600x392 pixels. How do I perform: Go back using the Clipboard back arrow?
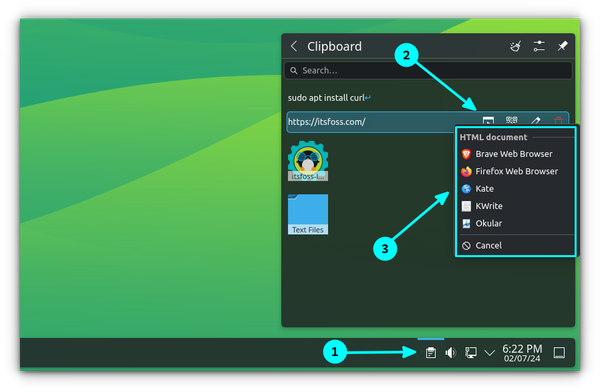pyautogui.click(x=294, y=46)
